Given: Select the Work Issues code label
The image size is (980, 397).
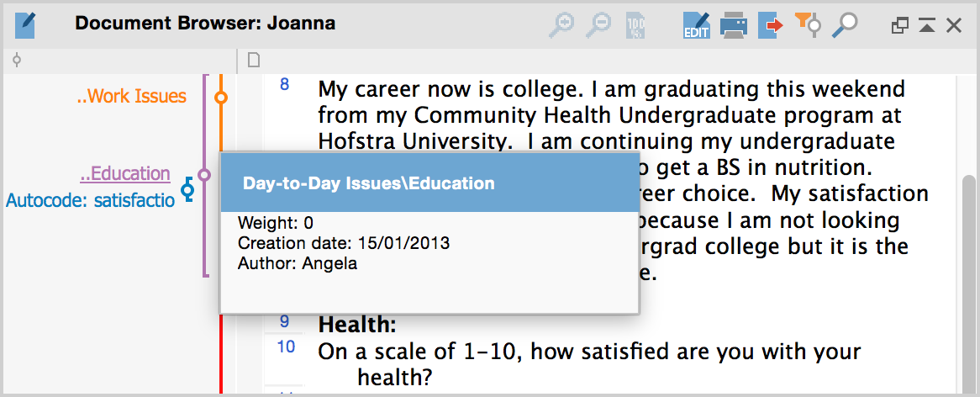Looking at the screenshot, I should coord(131,97).
